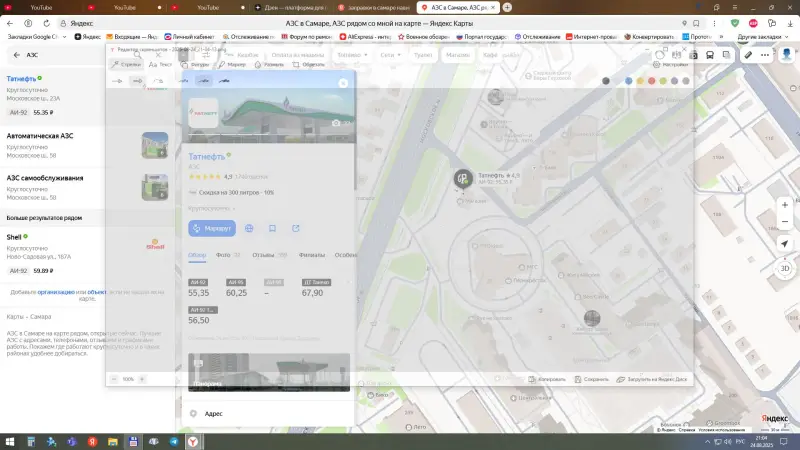Center map on my location
The image size is (800, 450).
click(785, 244)
